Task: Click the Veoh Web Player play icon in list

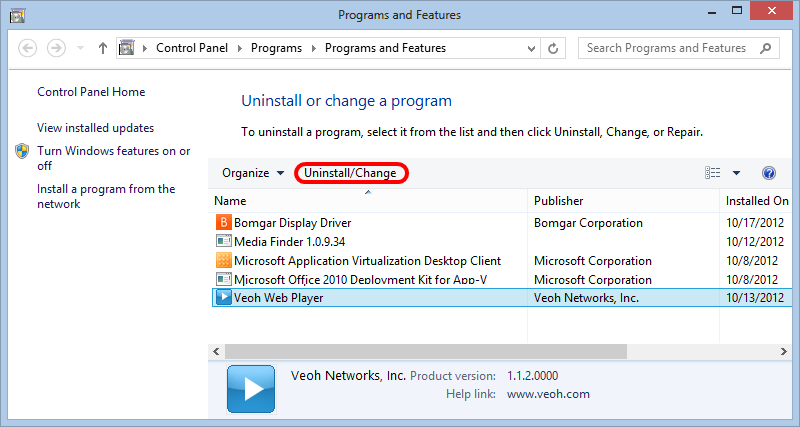Action: click(223, 297)
